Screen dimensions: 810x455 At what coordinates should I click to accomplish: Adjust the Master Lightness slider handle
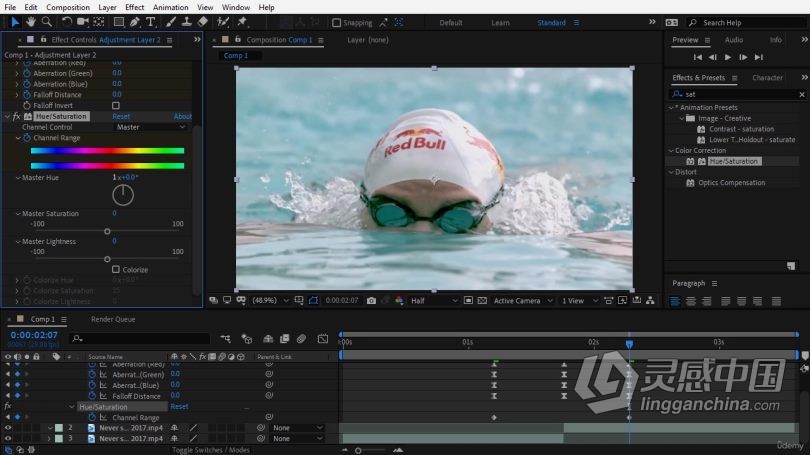tap(107, 259)
